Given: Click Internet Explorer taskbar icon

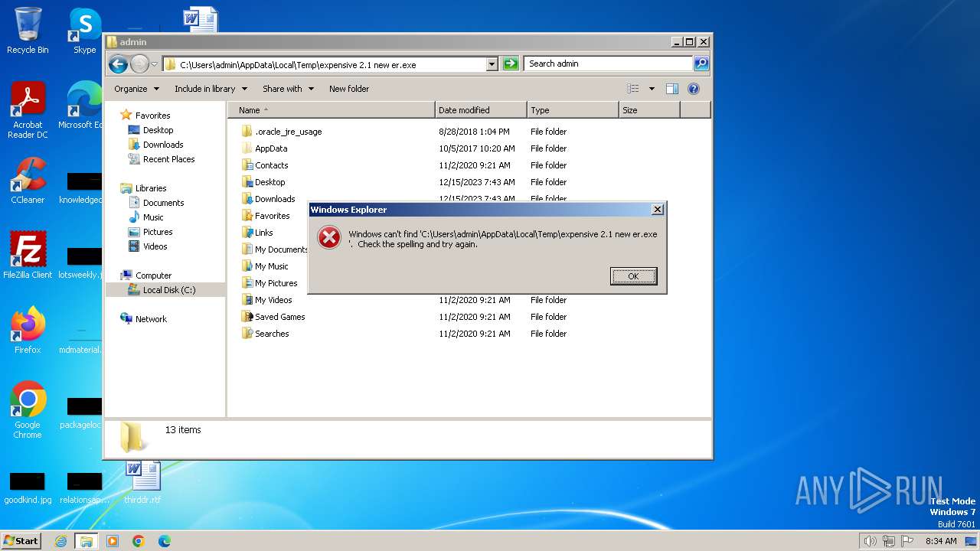Looking at the screenshot, I should pyautogui.click(x=60, y=541).
